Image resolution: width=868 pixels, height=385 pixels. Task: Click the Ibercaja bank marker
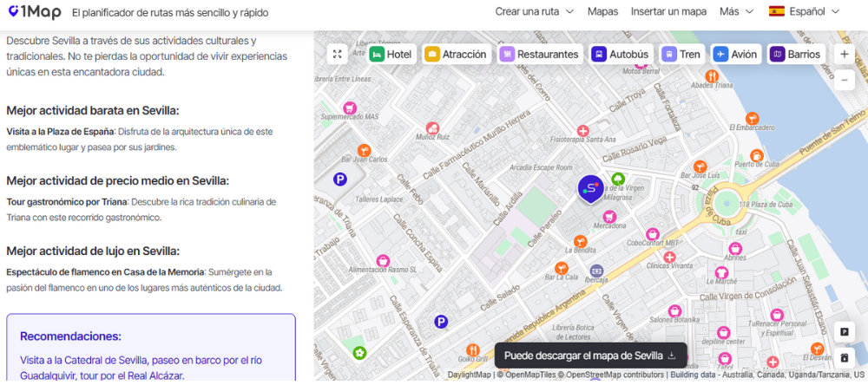(x=596, y=271)
